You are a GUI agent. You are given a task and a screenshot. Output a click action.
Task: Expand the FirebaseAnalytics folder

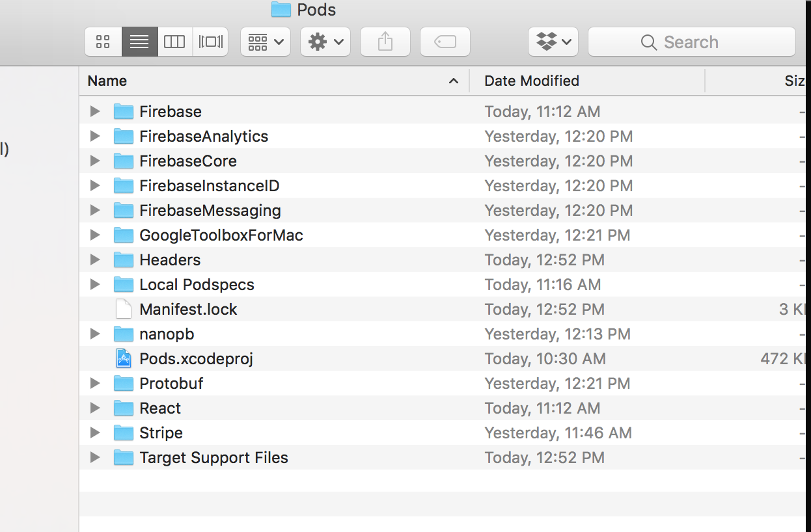95,136
